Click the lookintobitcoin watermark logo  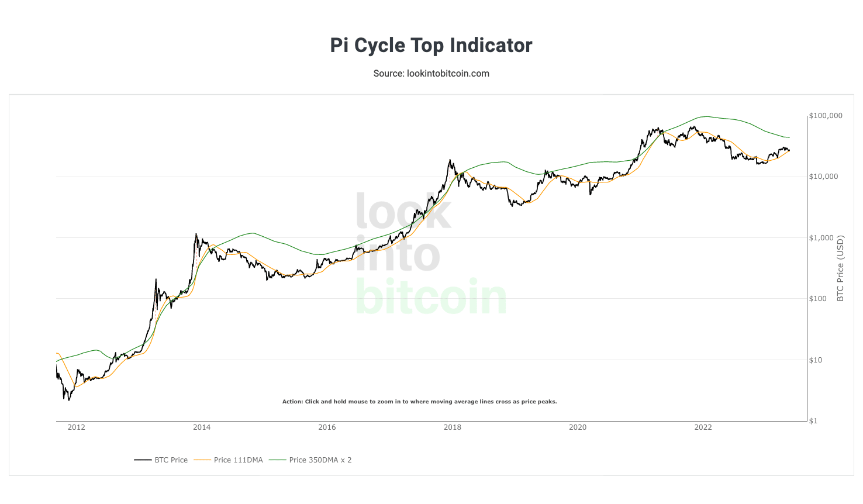click(x=431, y=254)
